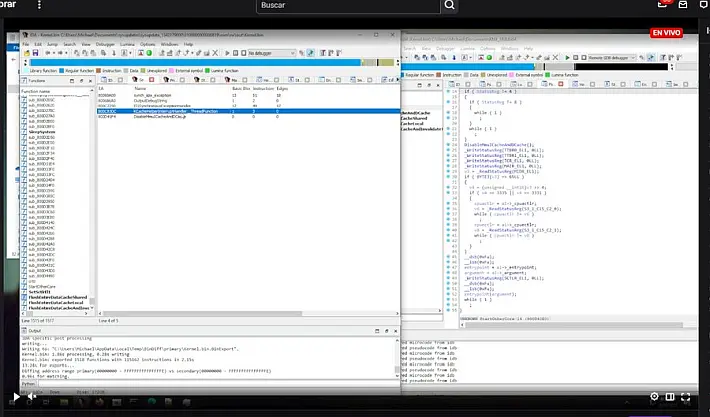This screenshot has height=417, width=710.
Task: Sort by the Function name column header
Action: (36, 91)
